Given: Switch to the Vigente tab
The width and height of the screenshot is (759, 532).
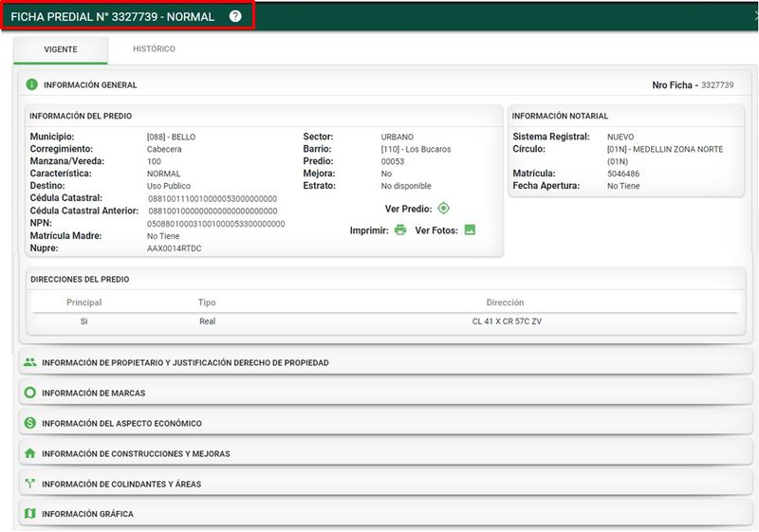Looking at the screenshot, I should pyautogui.click(x=61, y=49).
